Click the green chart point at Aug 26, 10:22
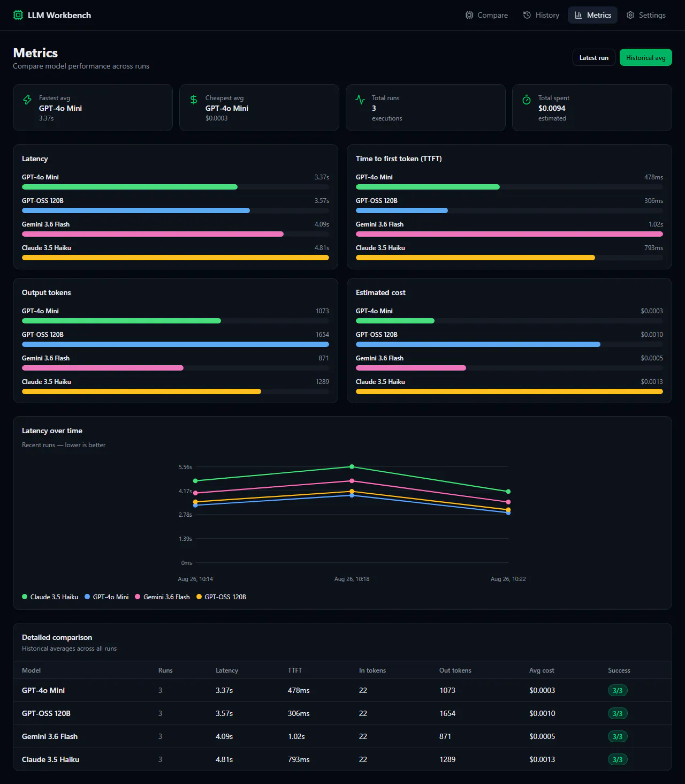 508,492
